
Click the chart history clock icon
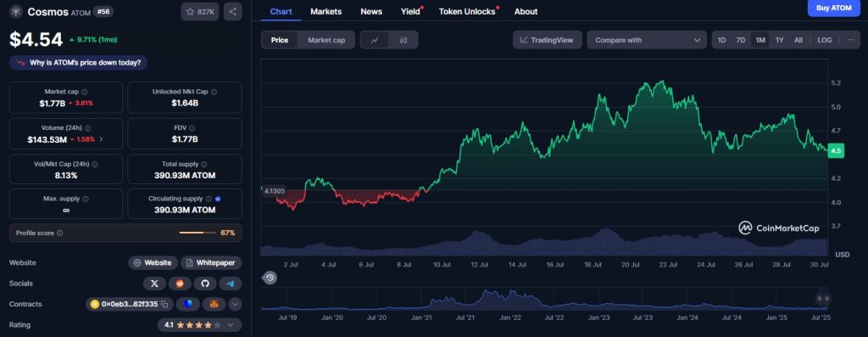point(270,278)
